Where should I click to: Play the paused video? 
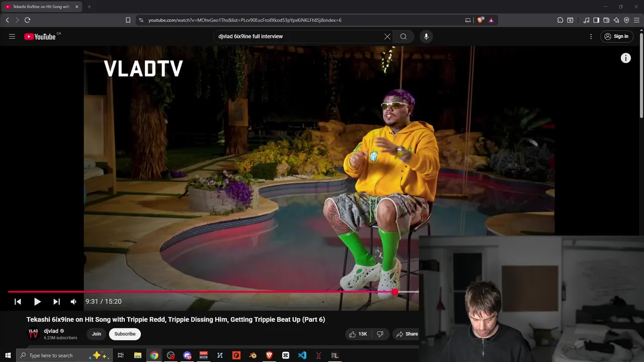click(37, 302)
